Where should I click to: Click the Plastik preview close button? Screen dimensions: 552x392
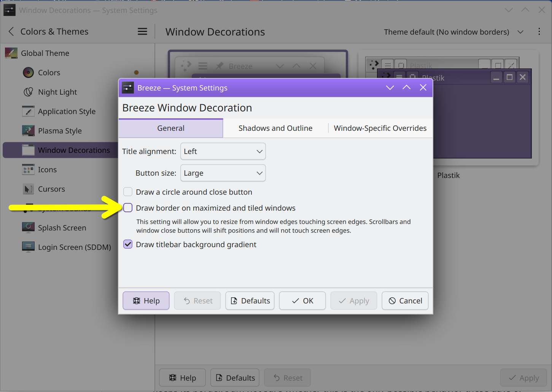click(x=523, y=77)
